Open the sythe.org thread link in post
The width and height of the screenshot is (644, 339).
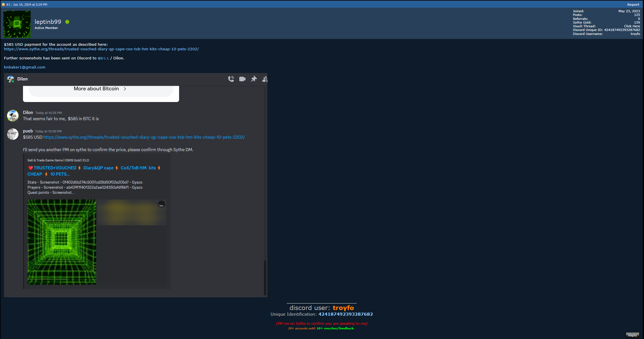pyautogui.click(x=101, y=49)
